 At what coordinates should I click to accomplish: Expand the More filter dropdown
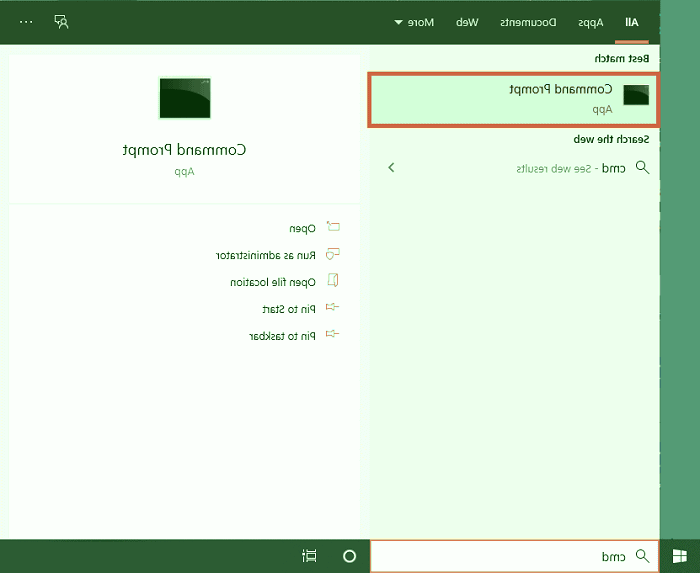click(413, 21)
